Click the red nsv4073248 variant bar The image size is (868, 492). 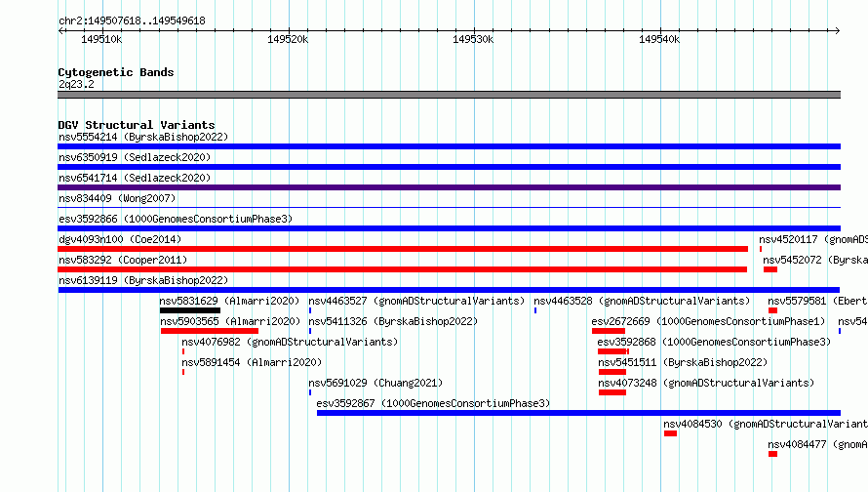pos(612,392)
